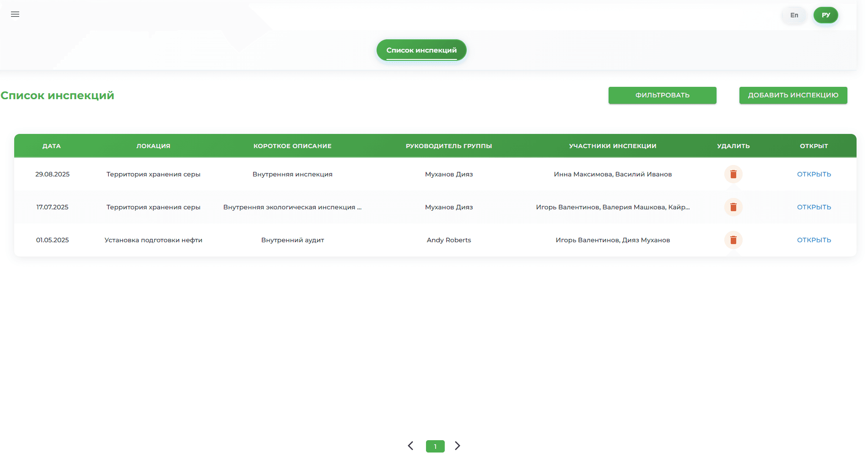The width and height of the screenshot is (868, 458).
Task: Click truncated description Внутренняя экологическая инспекция
Action: coord(292,207)
